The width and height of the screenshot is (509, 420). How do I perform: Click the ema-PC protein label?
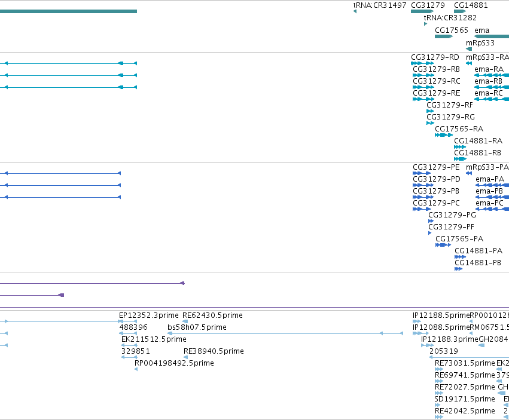point(489,203)
